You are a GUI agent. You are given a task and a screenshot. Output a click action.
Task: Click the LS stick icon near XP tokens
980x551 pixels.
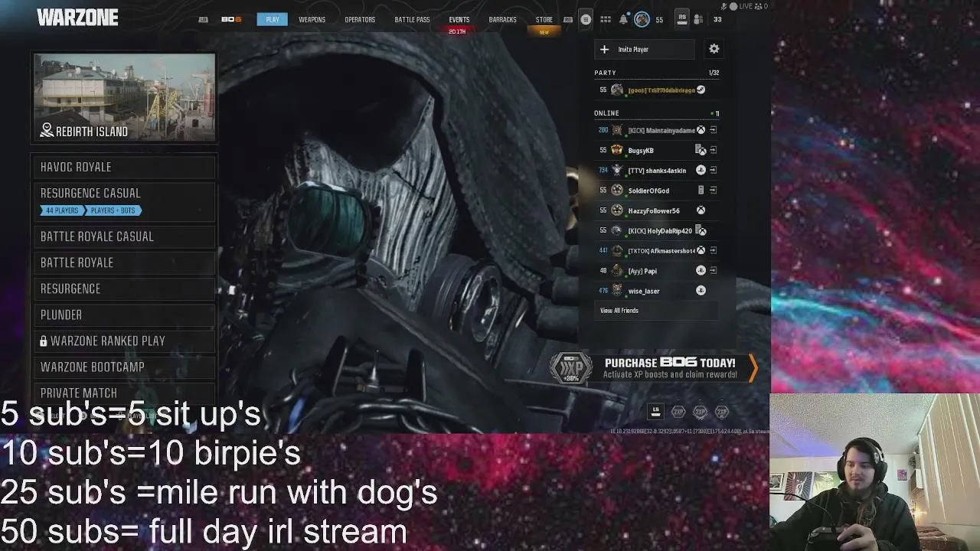click(x=655, y=412)
